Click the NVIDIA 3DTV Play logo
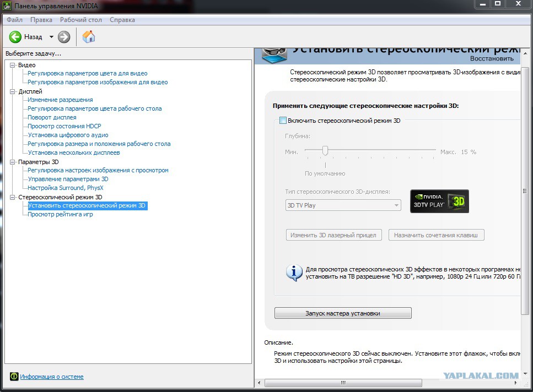 click(x=439, y=202)
